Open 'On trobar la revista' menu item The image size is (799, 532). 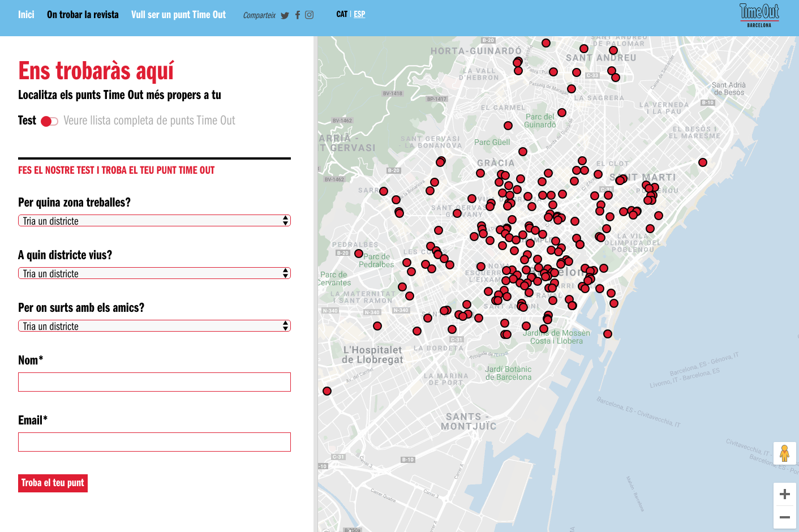tap(83, 15)
